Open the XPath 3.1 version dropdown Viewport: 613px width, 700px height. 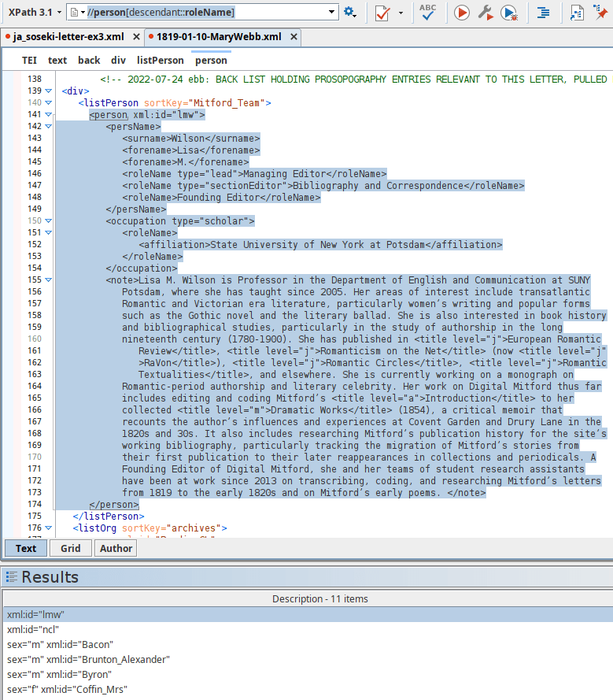tap(35, 12)
